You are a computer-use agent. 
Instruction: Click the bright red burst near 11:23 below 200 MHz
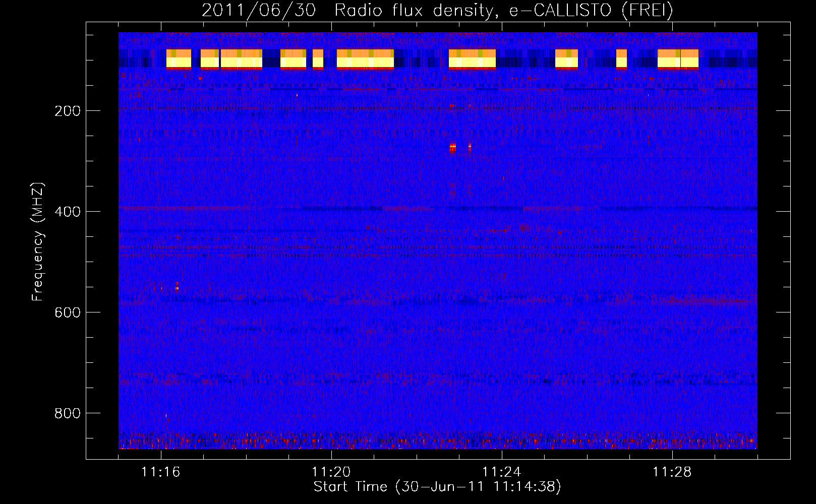[452, 148]
